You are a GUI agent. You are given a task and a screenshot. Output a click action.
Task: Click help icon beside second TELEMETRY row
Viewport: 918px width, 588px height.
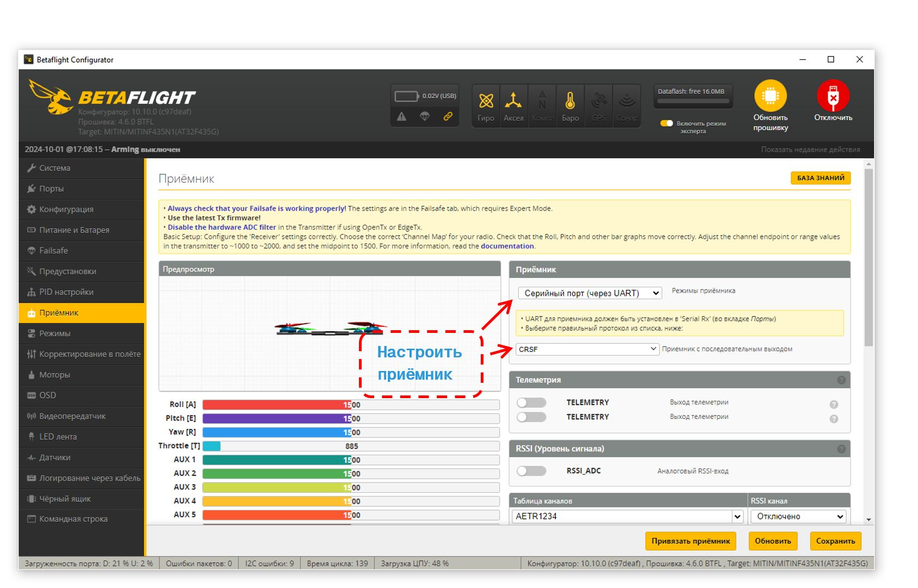tap(834, 419)
